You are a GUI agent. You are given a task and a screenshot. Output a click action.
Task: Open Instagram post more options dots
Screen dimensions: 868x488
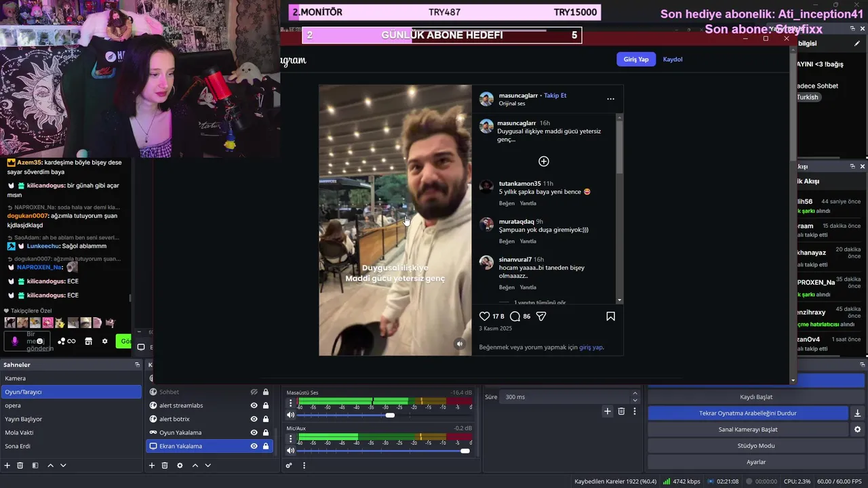[x=610, y=99]
